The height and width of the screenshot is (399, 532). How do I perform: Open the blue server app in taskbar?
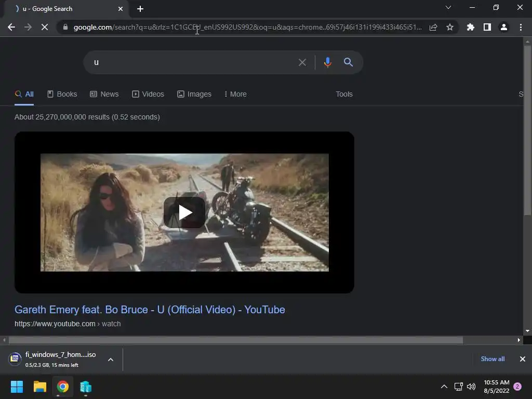pyautogui.click(x=86, y=387)
